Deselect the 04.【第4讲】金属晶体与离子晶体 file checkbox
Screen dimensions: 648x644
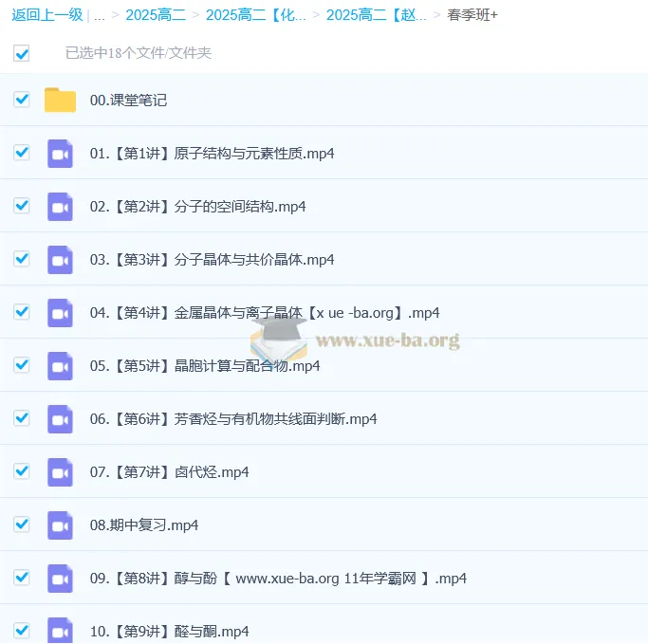[x=22, y=311]
